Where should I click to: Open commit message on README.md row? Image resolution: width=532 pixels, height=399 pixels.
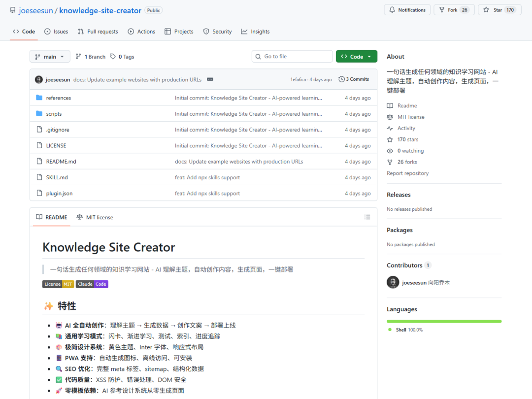pyautogui.click(x=239, y=162)
